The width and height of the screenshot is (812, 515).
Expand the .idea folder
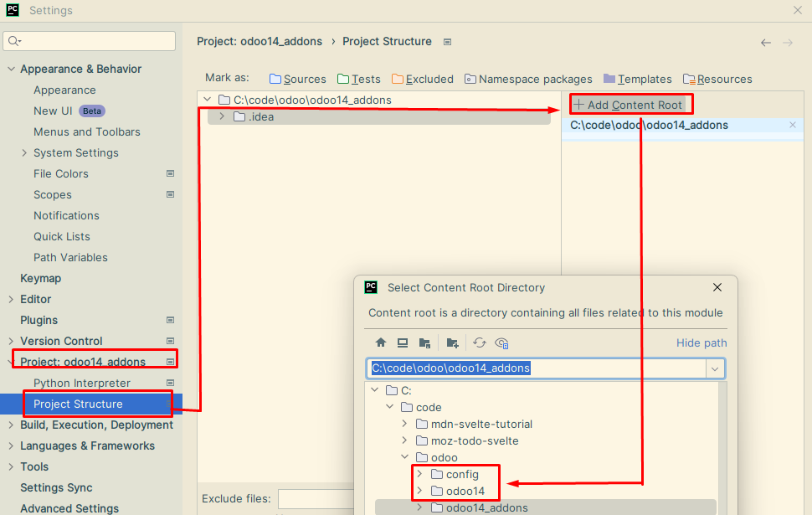click(222, 116)
